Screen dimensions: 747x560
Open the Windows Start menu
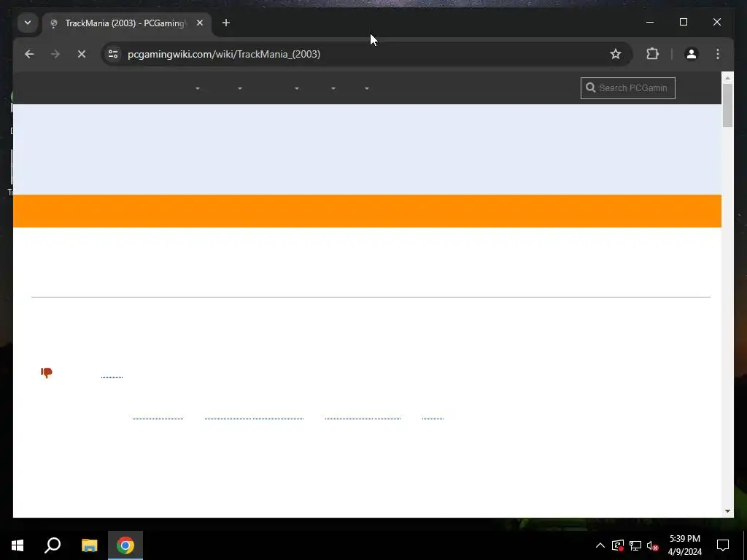click(x=18, y=545)
